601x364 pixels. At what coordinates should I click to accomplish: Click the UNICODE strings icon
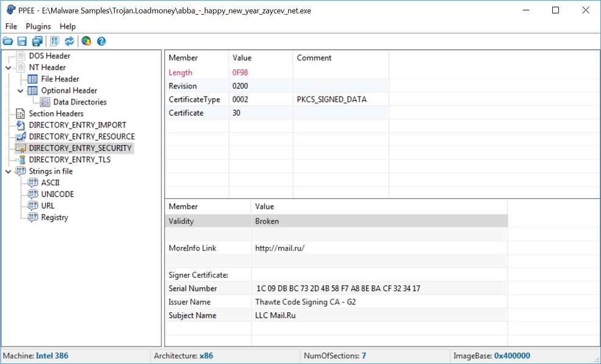point(33,194)
